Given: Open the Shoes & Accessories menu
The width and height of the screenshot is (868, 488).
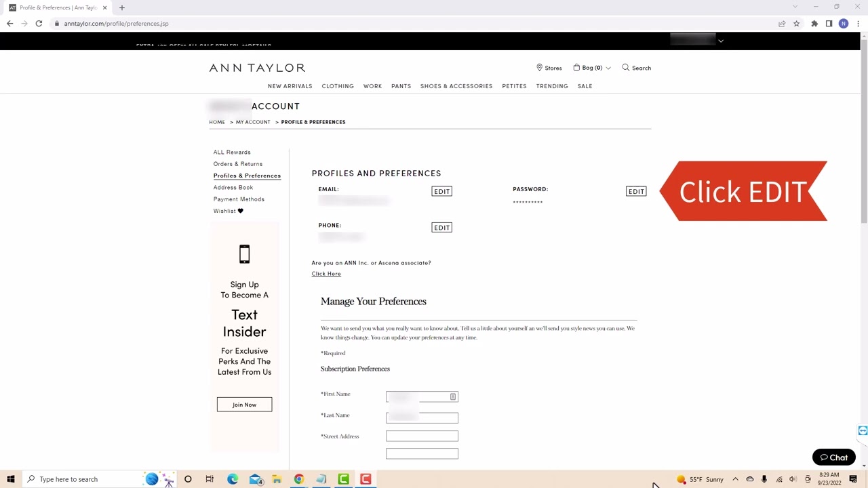Looking at the screenshot, I should (x=456, y=86).
